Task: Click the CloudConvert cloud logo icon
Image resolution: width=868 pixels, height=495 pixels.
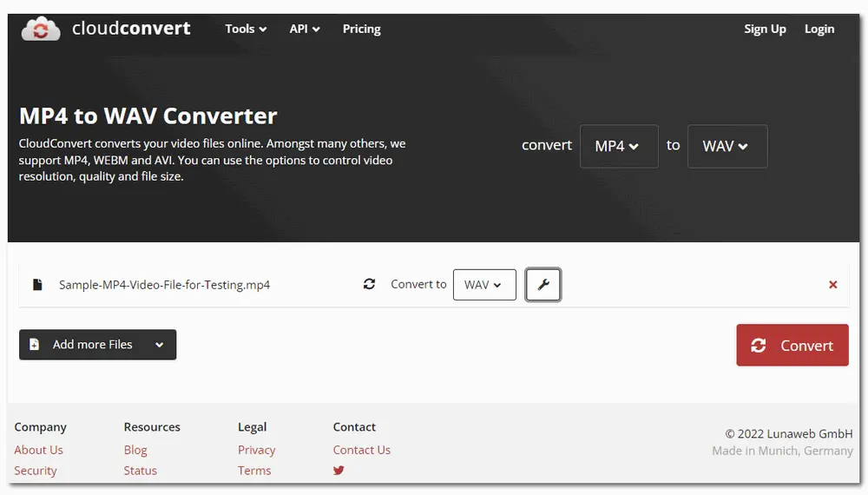Action: pos(41,29)
